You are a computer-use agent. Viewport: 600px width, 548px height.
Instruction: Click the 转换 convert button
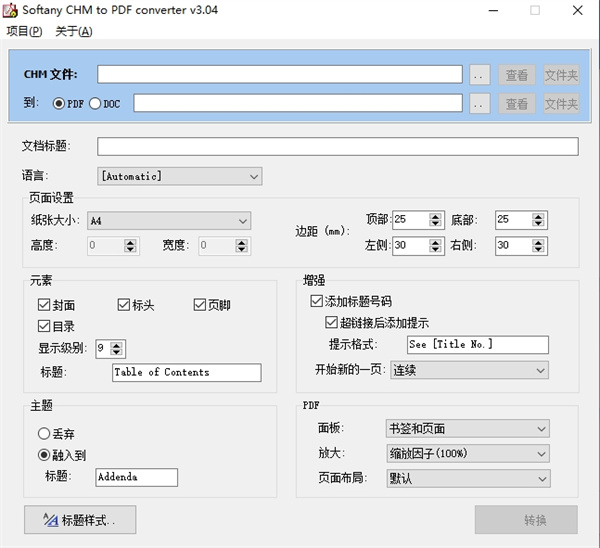[526, 520]
